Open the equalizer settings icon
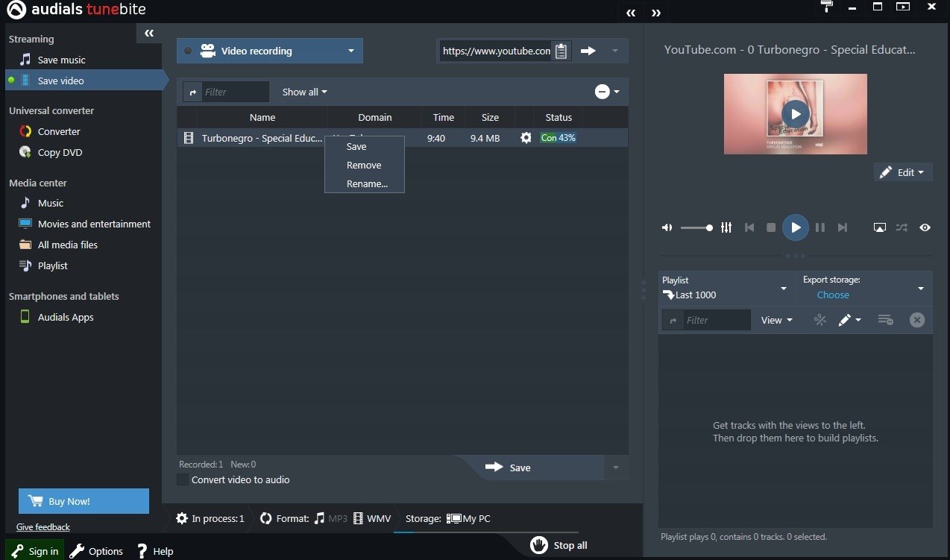The height and width of the screenshot is (560, 950). (726, 227)
